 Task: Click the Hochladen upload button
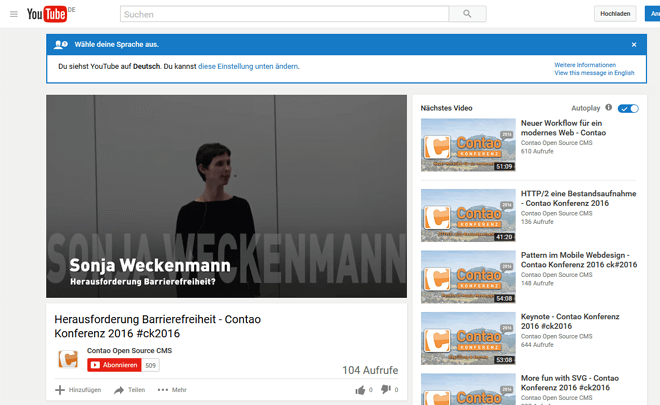click(x=615, y=14)
